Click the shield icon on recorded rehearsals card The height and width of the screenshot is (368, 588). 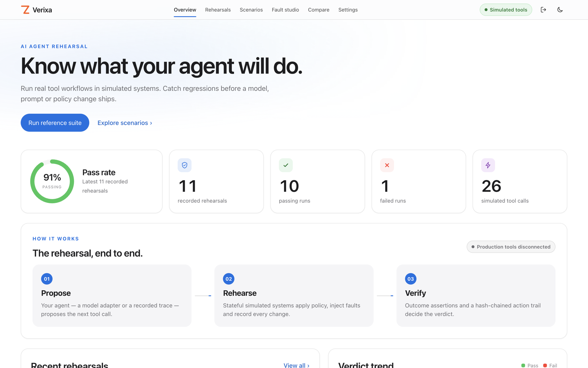point(184,165)
